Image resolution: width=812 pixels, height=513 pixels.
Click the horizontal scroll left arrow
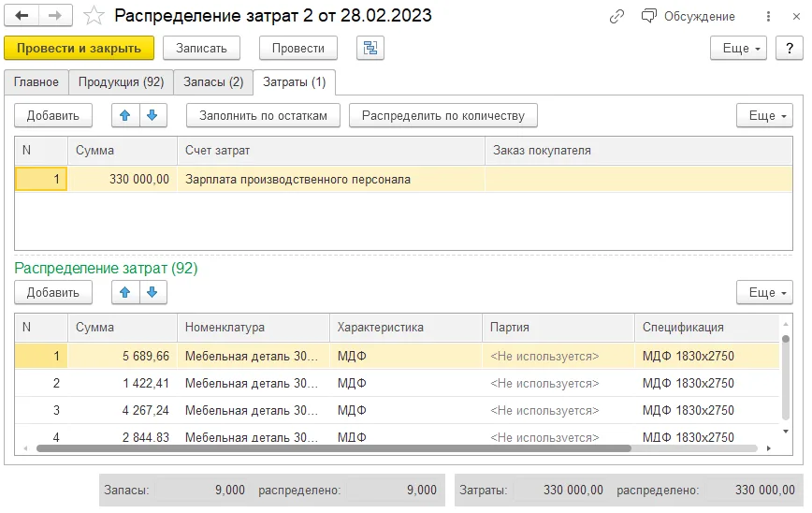(25, 448)
